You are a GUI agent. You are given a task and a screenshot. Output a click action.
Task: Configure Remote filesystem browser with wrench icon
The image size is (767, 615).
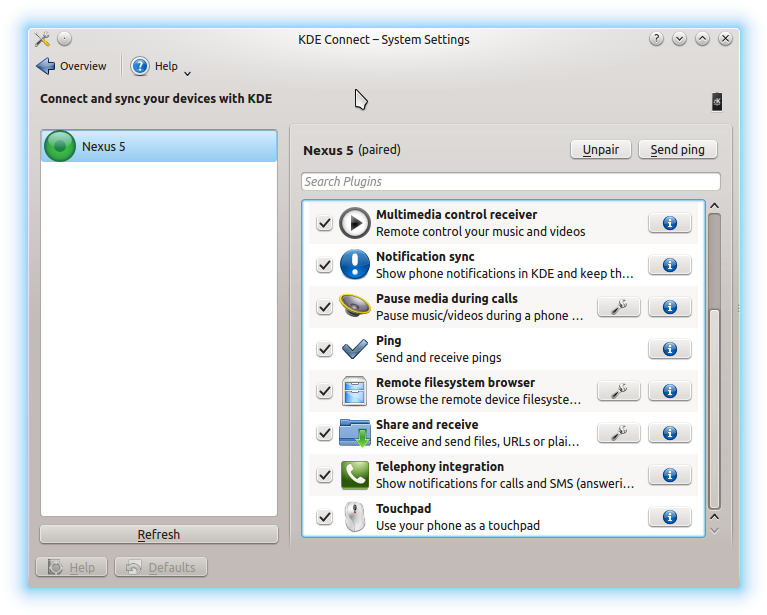click(x=618, y=391)
